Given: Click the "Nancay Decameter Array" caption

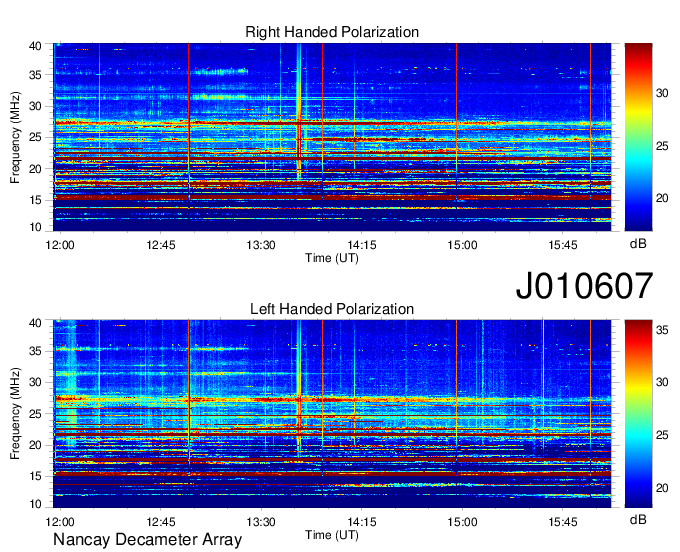Looking at the screenshot, I should click(147, 540).
